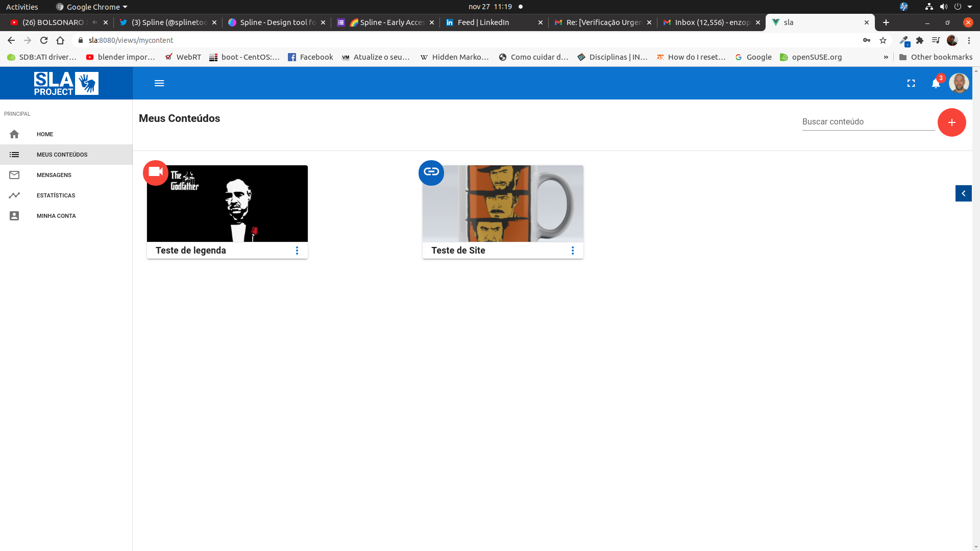Open the user avatar menu
Viewport: 980px width, 551px height.
click(x=959, y=83)
